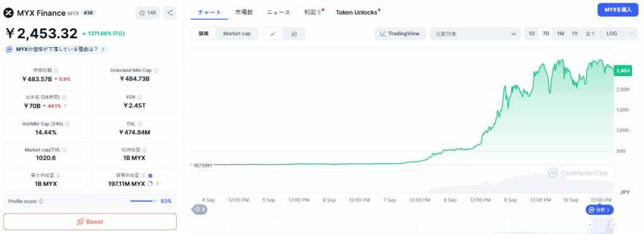
Task: Open the ニュース tab
Action: pyautogui.click(x=279, y=13)
